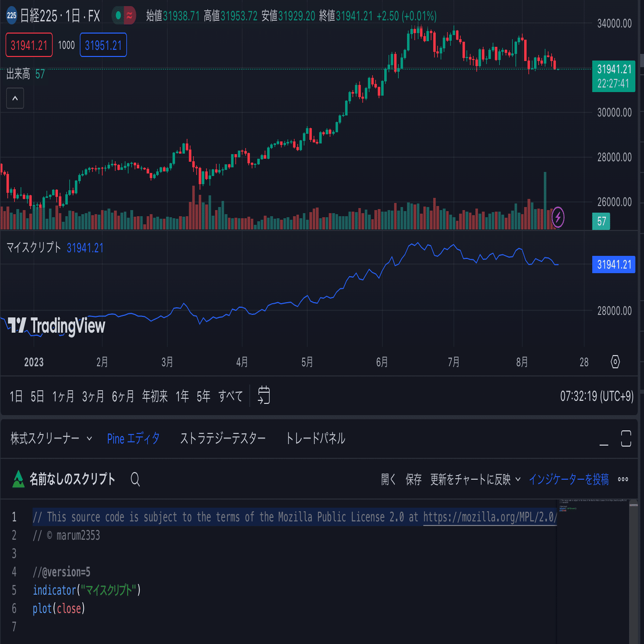
Task: Click the purple lightning bolt event icon
Action: 558,218
